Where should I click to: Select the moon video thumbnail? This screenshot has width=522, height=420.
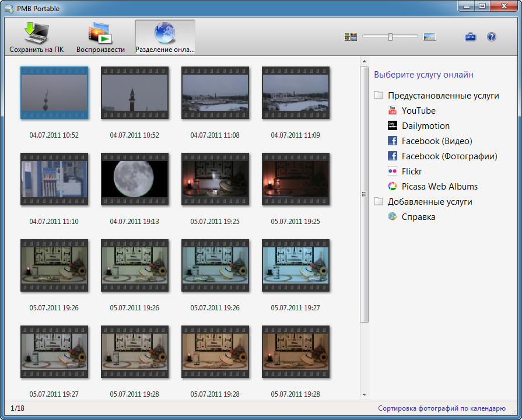[134, 179]
